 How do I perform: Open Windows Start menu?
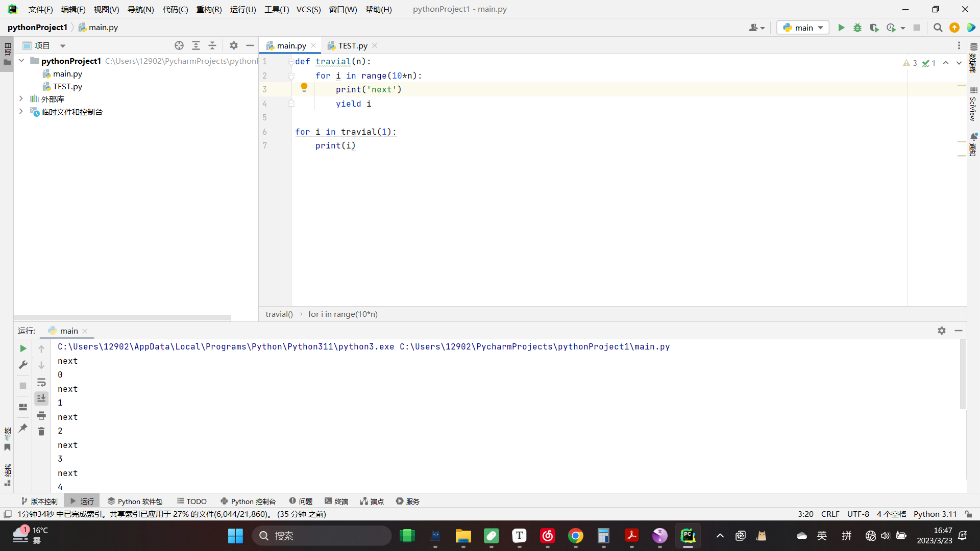coord(235,536)
